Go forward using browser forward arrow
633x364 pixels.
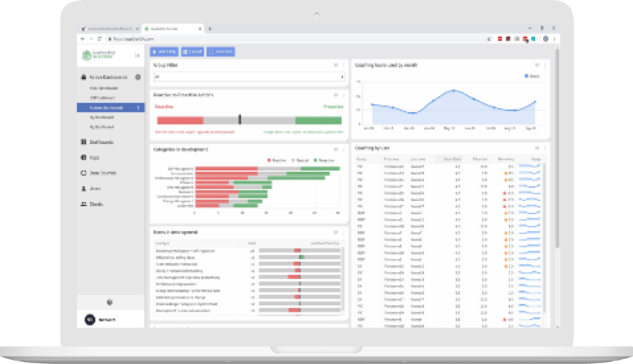(x=91, y=39)
